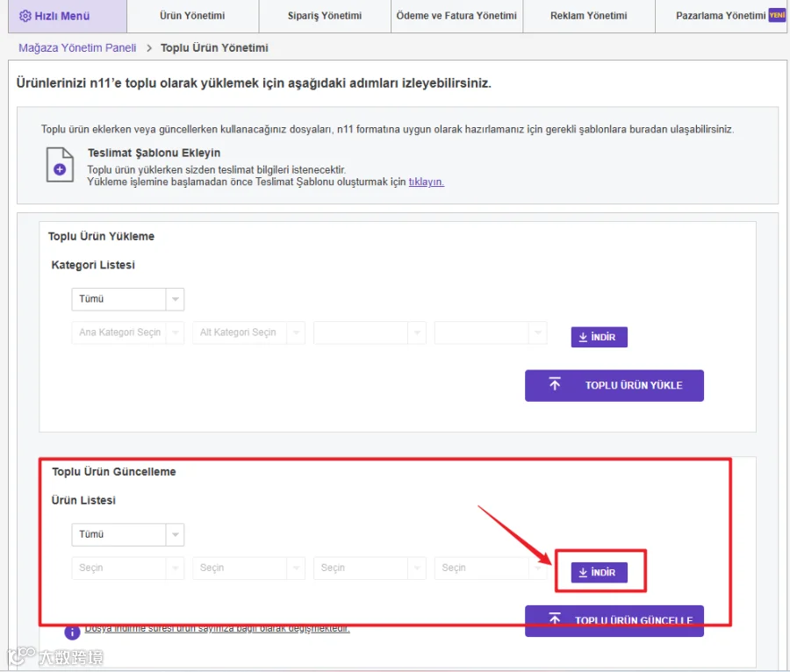Viewport: 790px width, 672px height.
Task: Click the Toplu Ürün Güncelleme section title
Action: click(x=114, y=472)
